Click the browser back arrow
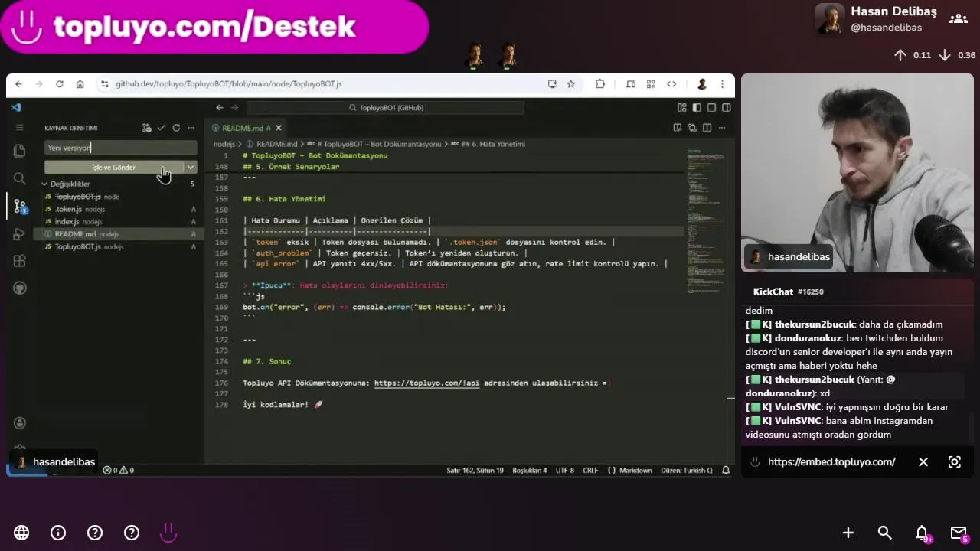980x551 pixels. coord(18,84)
